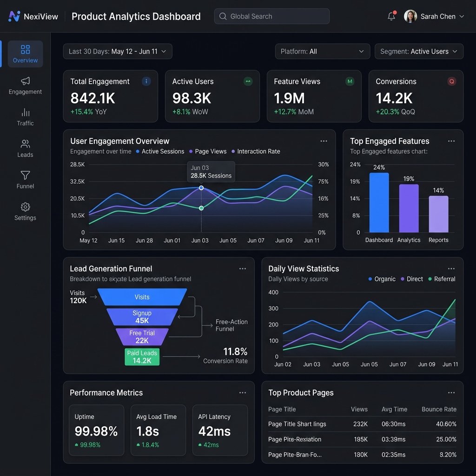Click the Dashboard 24% bar
This screenshot has width=476, height=476.
(x=379, y=203)
